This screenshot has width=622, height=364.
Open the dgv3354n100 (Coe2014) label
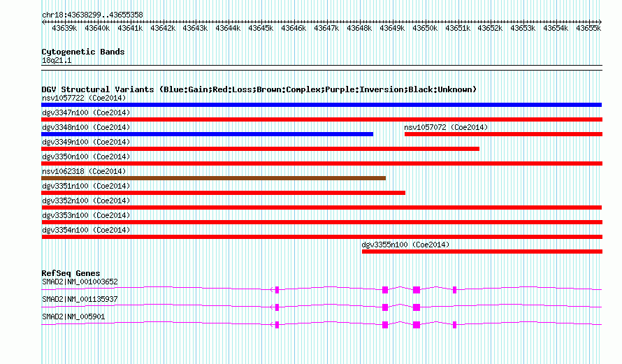tap(86, 230)
